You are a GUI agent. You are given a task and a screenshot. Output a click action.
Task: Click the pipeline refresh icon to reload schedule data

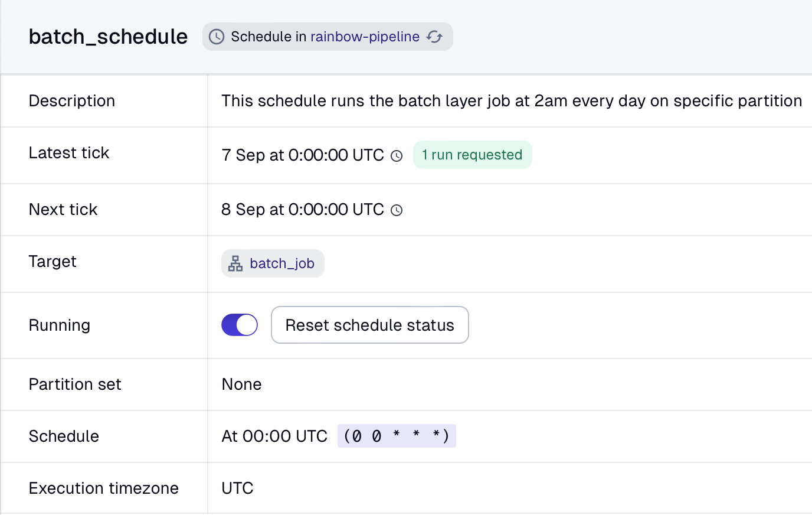click(435, 37)
